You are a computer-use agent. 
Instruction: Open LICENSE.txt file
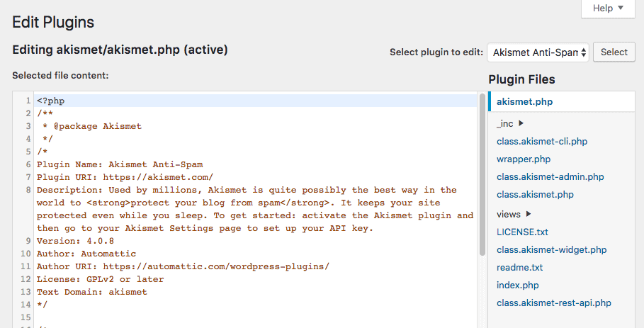pyautogui.click(x=522, y=232)
